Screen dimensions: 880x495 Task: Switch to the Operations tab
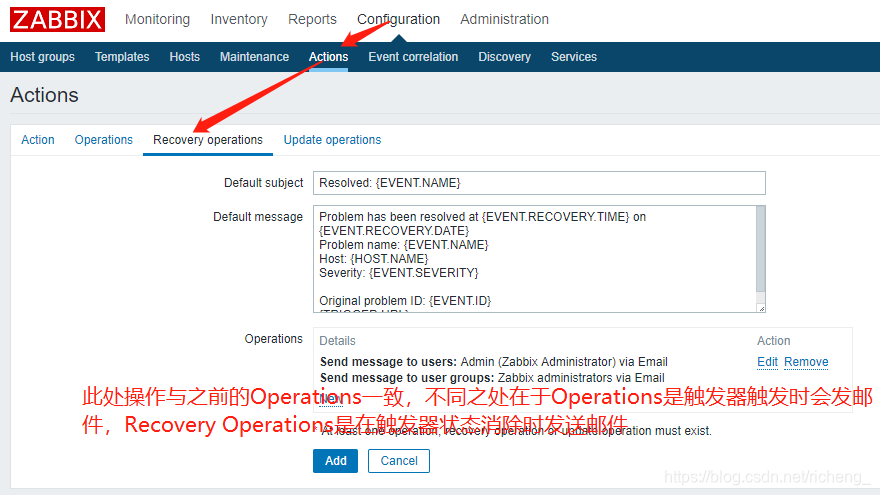pyautogui.click(x=104, y=140)
